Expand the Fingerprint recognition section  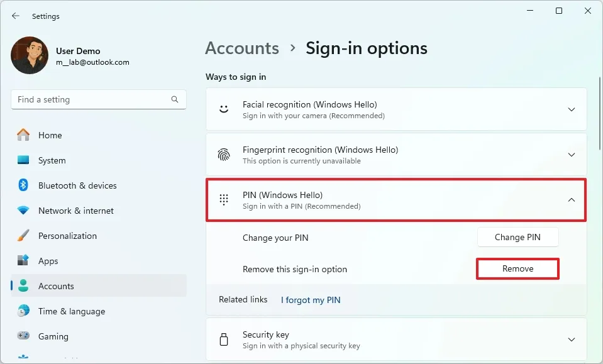coord(571,154)
